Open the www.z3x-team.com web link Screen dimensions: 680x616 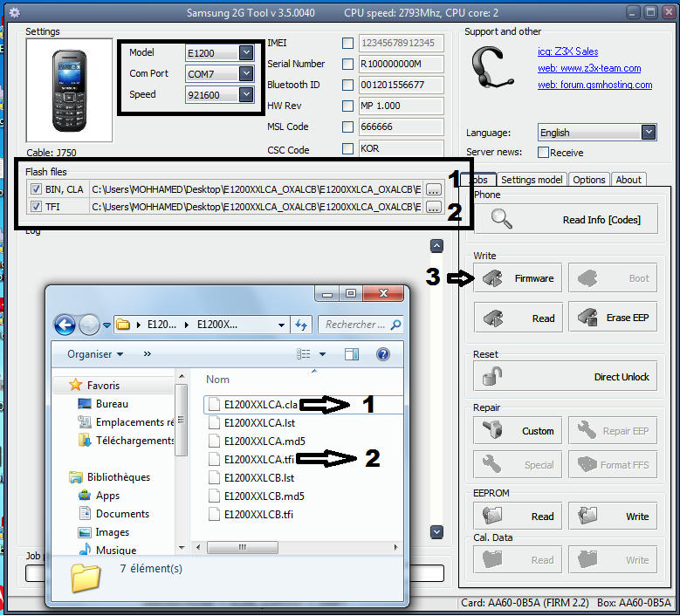point(589,68)
